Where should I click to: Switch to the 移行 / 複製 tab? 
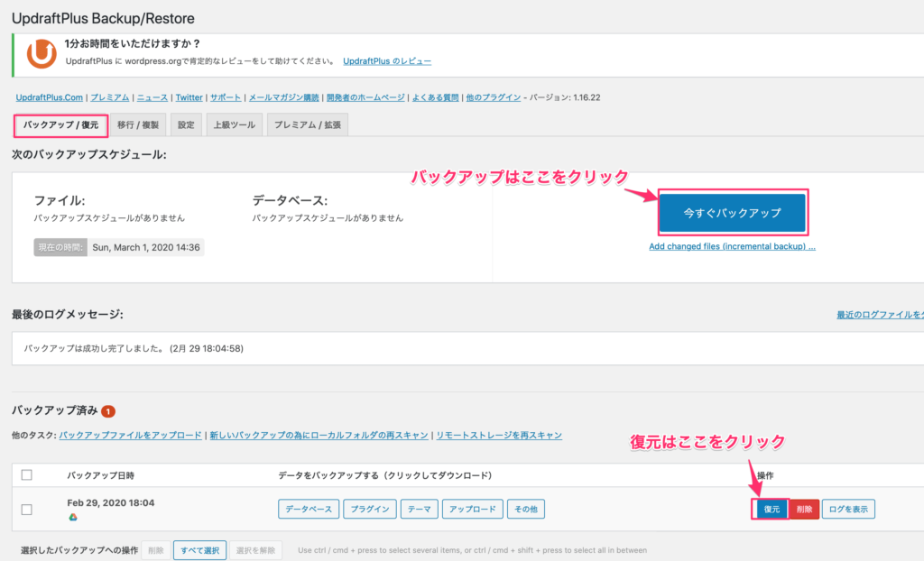(x=140, y=125)
